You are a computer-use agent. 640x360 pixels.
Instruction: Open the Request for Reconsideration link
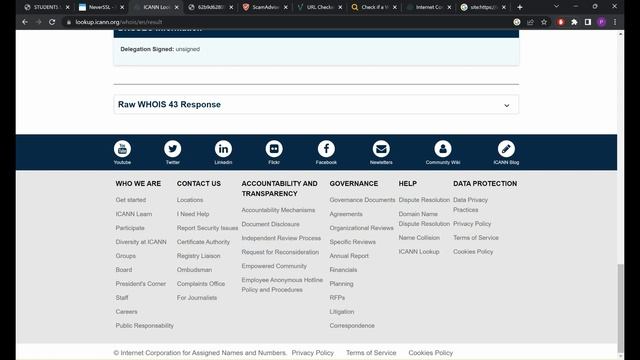coord(280,252)
